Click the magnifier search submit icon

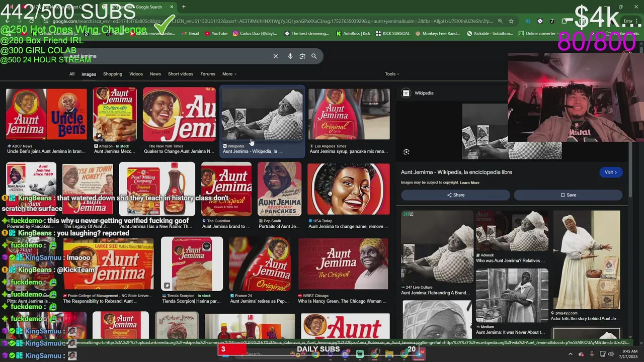coord(314,56)
